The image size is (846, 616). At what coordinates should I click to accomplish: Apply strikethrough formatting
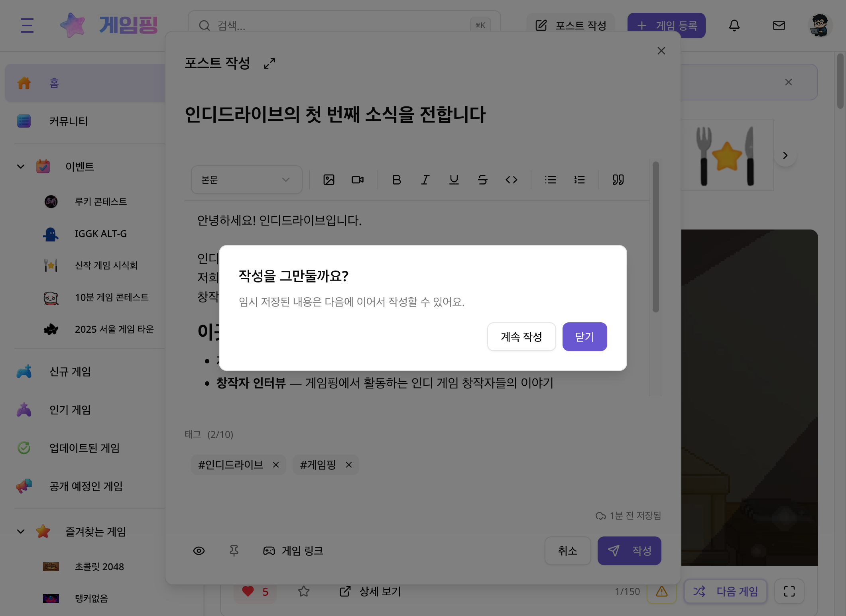(483, 180)
